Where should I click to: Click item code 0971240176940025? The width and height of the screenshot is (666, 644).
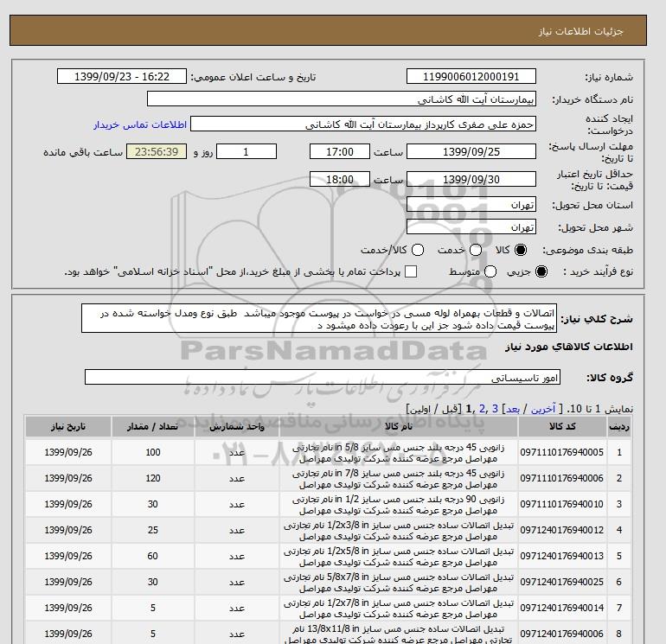click(562, 582)
